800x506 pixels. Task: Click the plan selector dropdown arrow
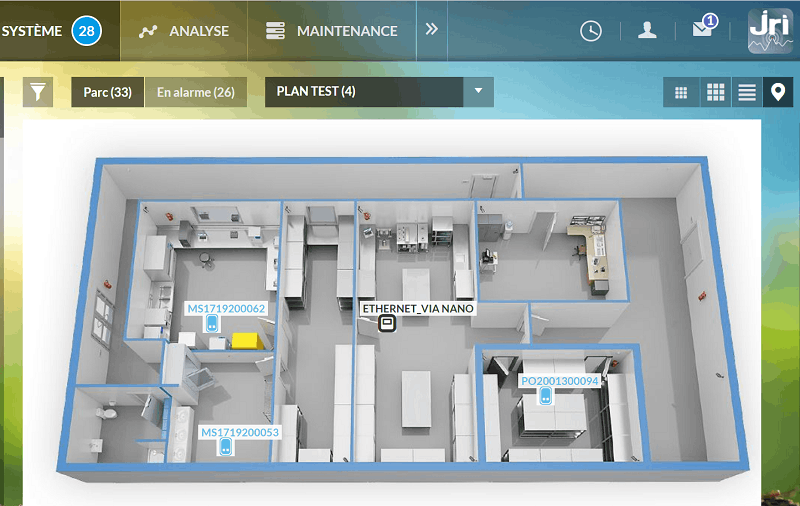[x=479, y=92]
